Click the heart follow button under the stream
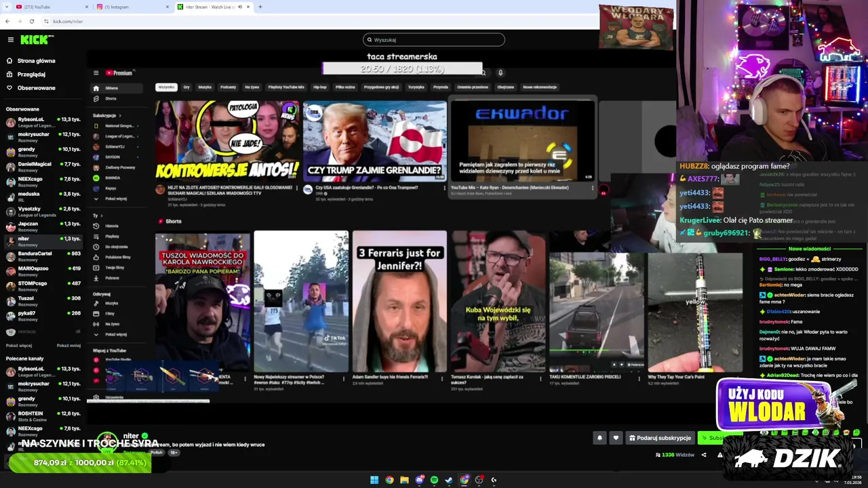Viewport: 868px width, 488px height. [616, 438]
